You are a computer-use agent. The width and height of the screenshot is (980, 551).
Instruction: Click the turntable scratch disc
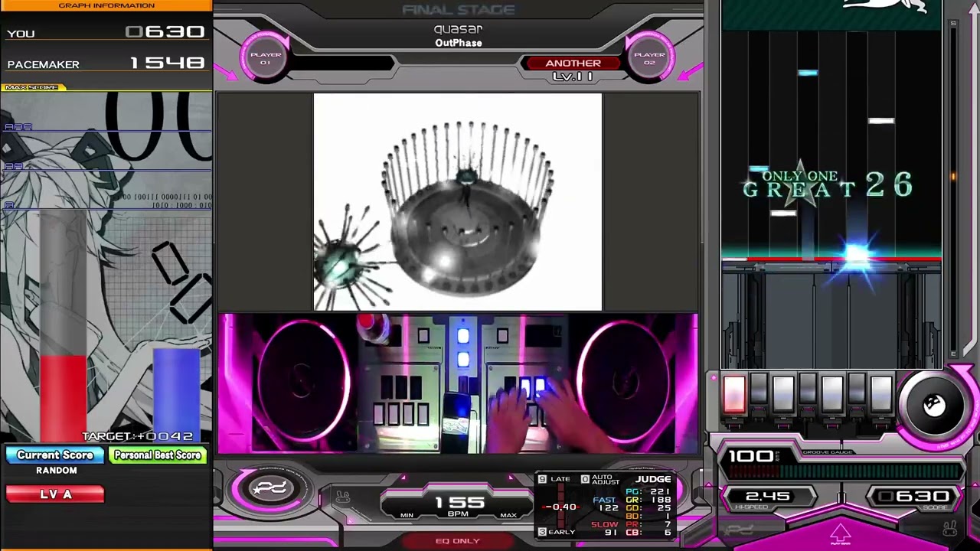[x=934, y=404]
